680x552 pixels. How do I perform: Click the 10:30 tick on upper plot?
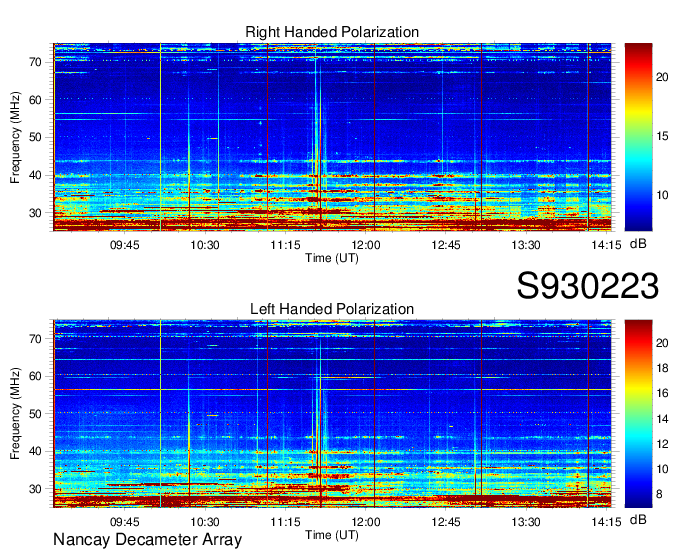click(205, 245)
